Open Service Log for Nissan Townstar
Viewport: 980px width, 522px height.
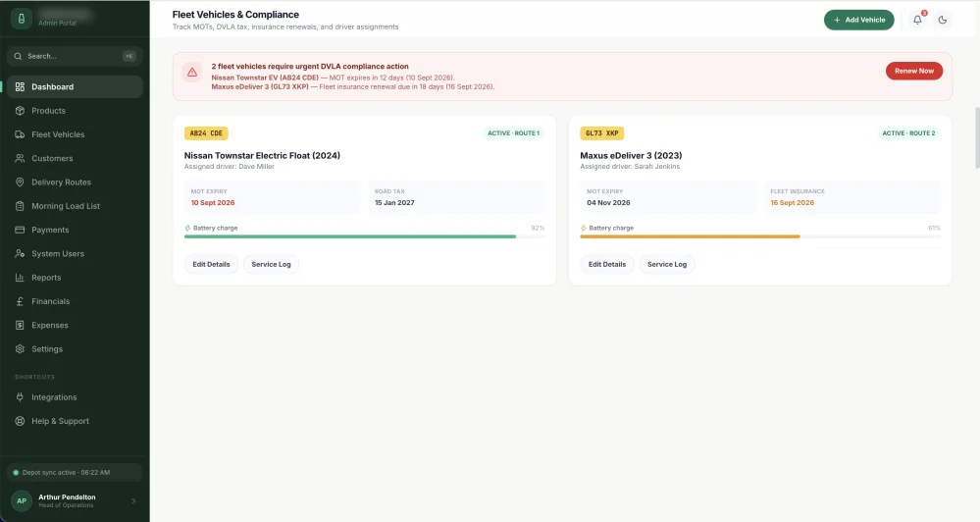click(x=272, y=265)
